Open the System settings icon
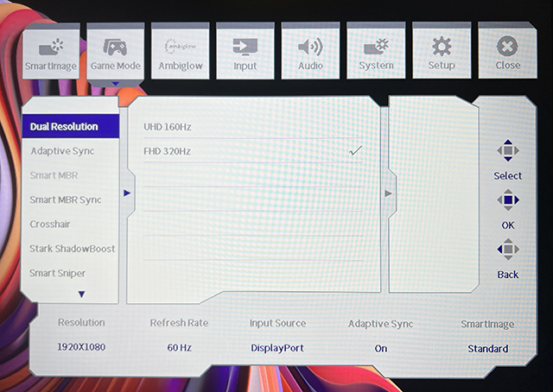The height and width of the screenshot is (392, 553). pos(376,45)
